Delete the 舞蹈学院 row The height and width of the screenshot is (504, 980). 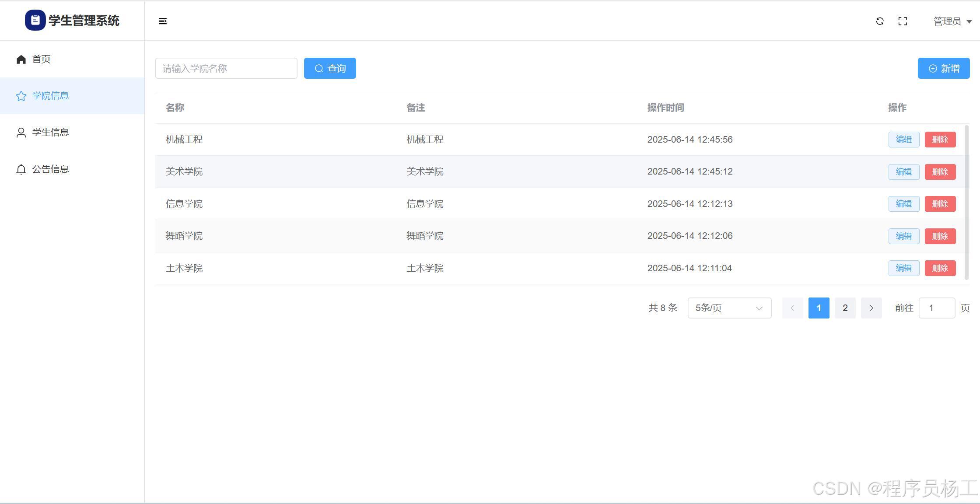pyautogui.click(x=940, y=236)
